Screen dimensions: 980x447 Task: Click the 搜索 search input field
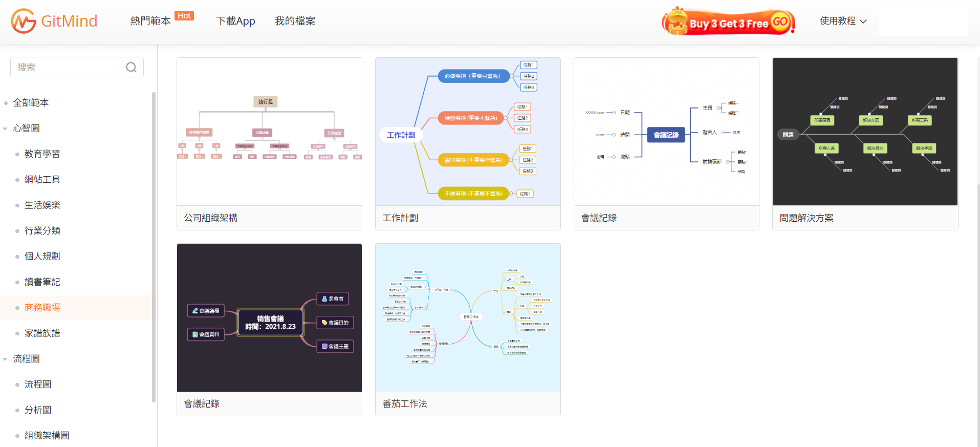77,67
